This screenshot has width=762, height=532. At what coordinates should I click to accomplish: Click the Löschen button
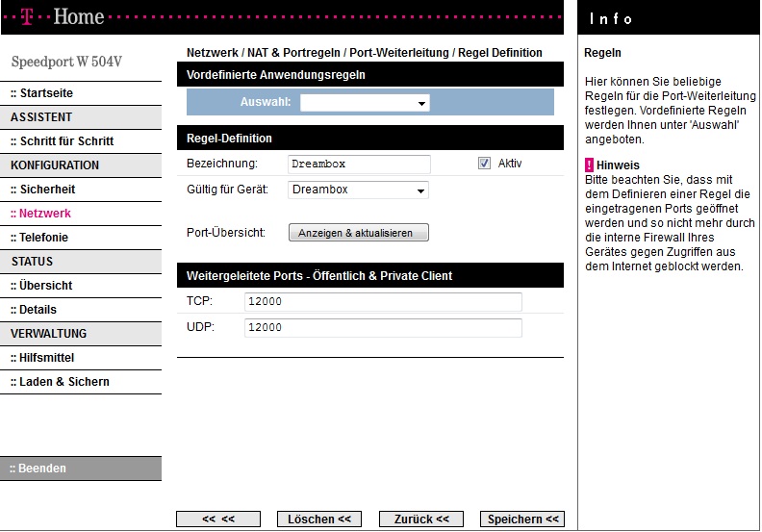pyautogui.click(x=319, y=519)
